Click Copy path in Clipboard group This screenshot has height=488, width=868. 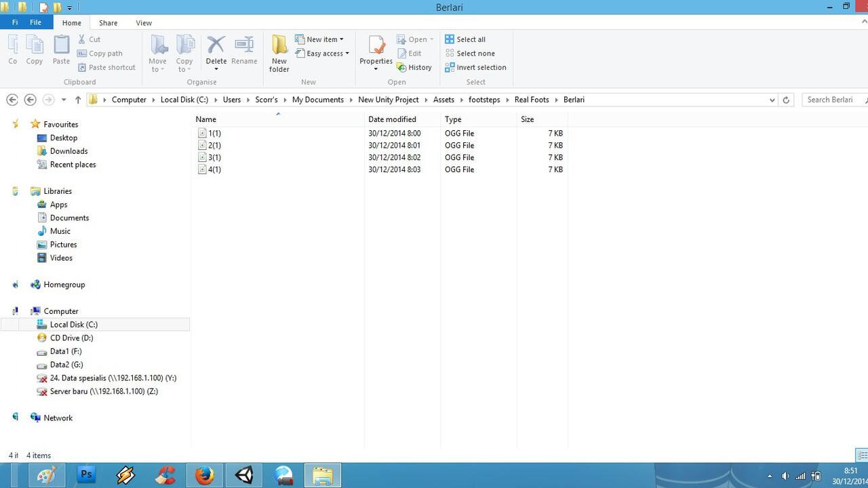[100, 54]
